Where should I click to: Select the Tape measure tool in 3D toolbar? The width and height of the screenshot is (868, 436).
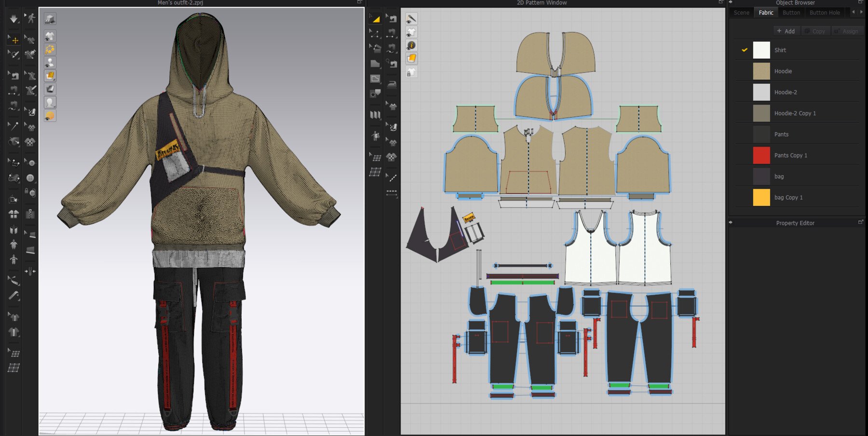point(14,295)
